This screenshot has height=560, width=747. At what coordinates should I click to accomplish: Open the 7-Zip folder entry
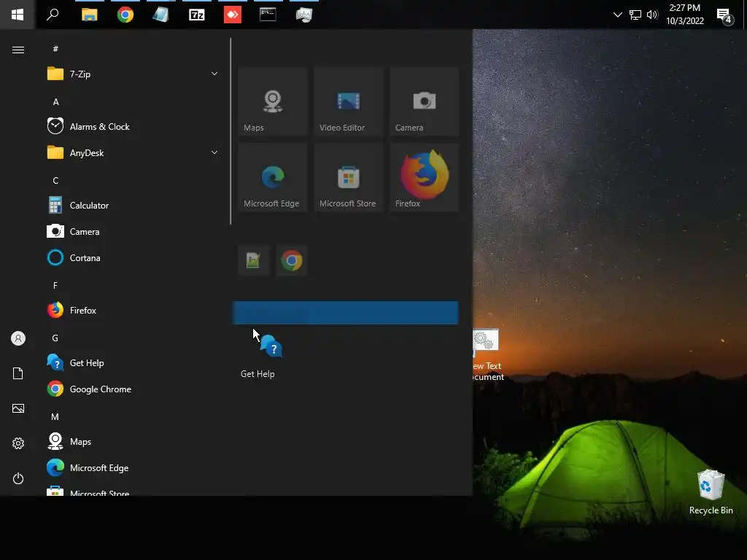tap(132, 74)
